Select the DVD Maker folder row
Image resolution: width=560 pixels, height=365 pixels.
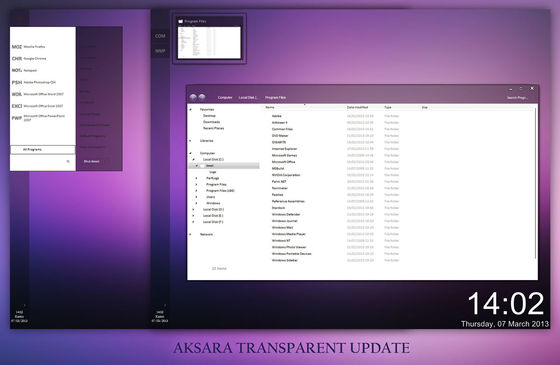tap(280, 136)
